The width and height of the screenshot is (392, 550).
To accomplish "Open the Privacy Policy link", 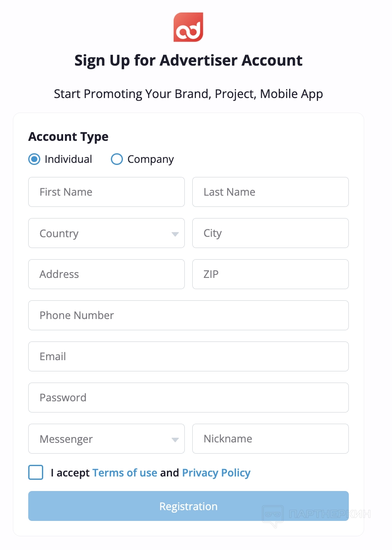I will 216,473.
